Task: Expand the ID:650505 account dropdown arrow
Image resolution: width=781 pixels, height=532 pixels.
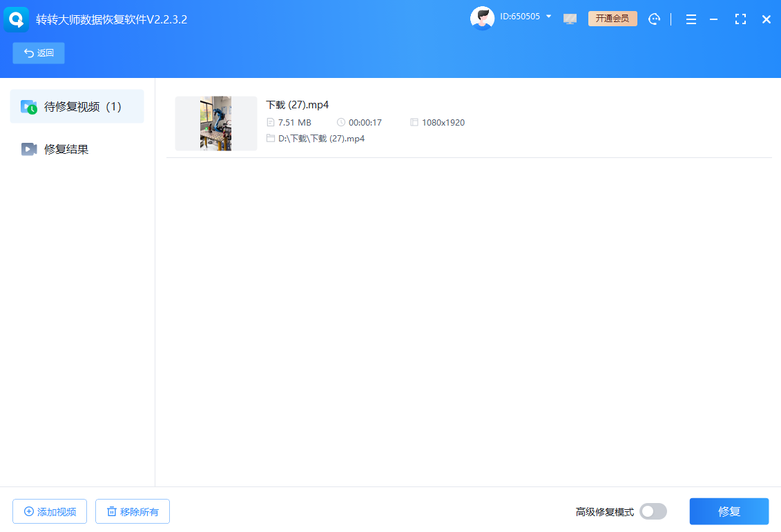Action: (549, 17)
